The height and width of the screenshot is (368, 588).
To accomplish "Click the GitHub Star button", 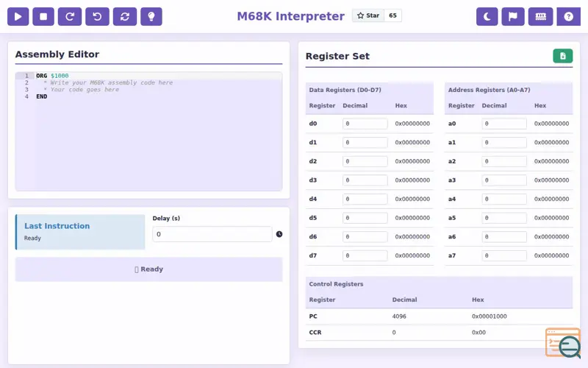I will tap(368, 15).
